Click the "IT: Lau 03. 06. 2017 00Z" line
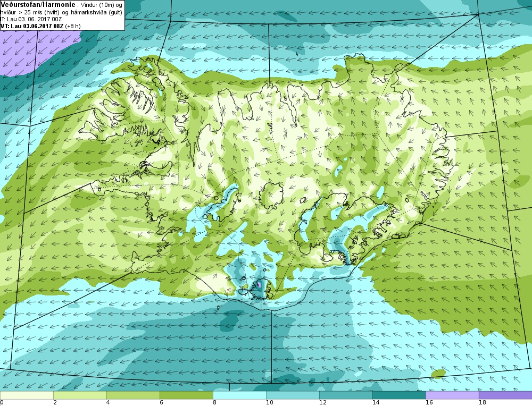Image resolution: width=532 pixels, height=406 pixels. click(31, 19)
